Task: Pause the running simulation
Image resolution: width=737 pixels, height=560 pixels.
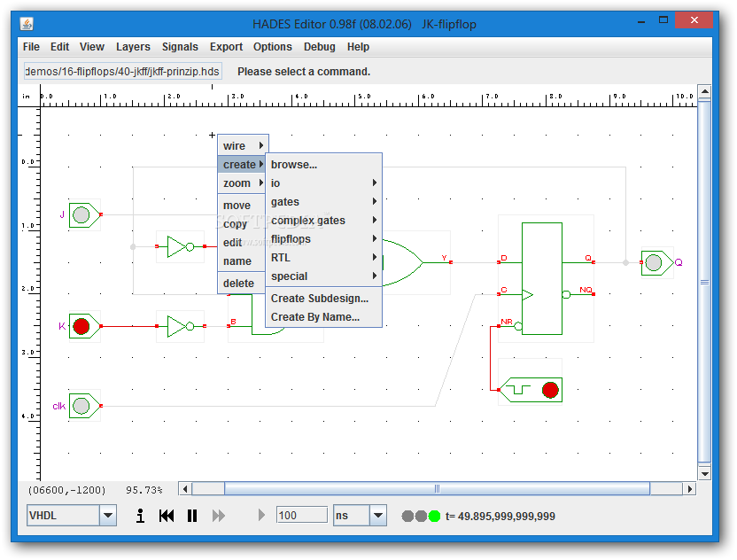Action: [x=191, y=516]
